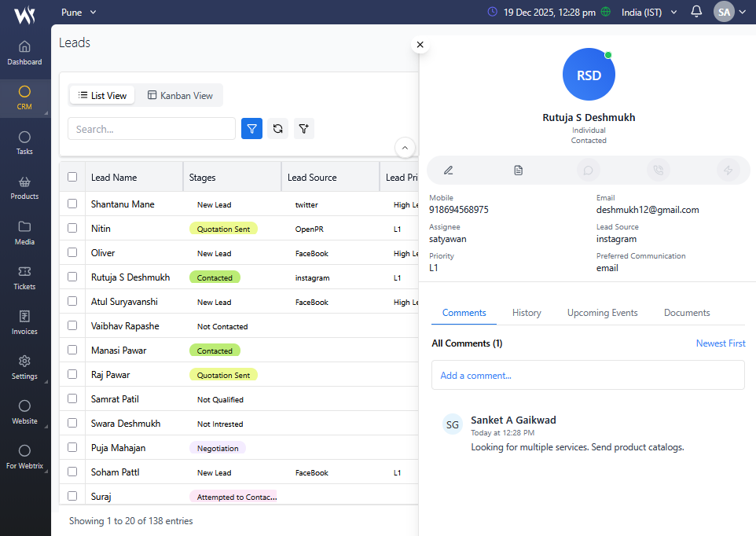Click the add filter icon with plus
This screenshot has height=536, width=756.
point(304,129)
